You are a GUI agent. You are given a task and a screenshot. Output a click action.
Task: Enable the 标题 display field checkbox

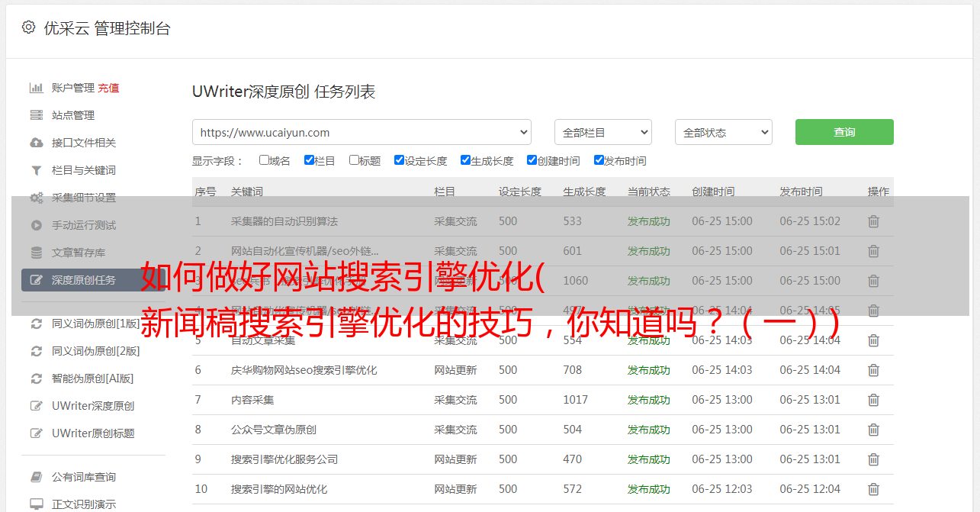click(x=354, y=160)
